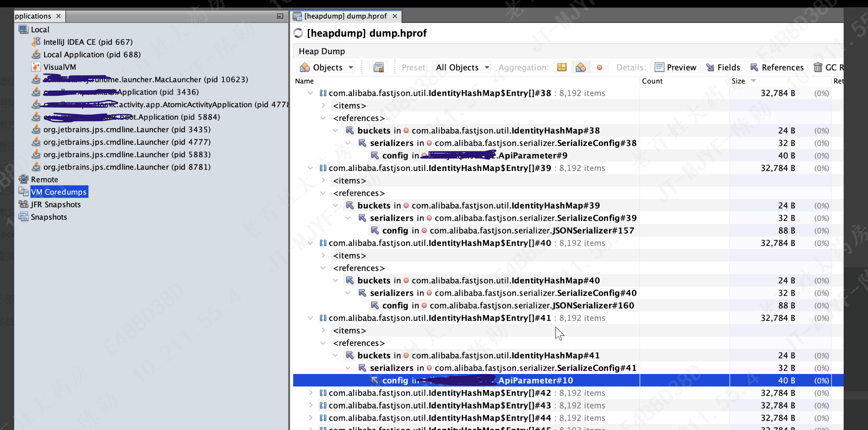
Task: Click the Remote hosts icon
Action: [23, 179]
